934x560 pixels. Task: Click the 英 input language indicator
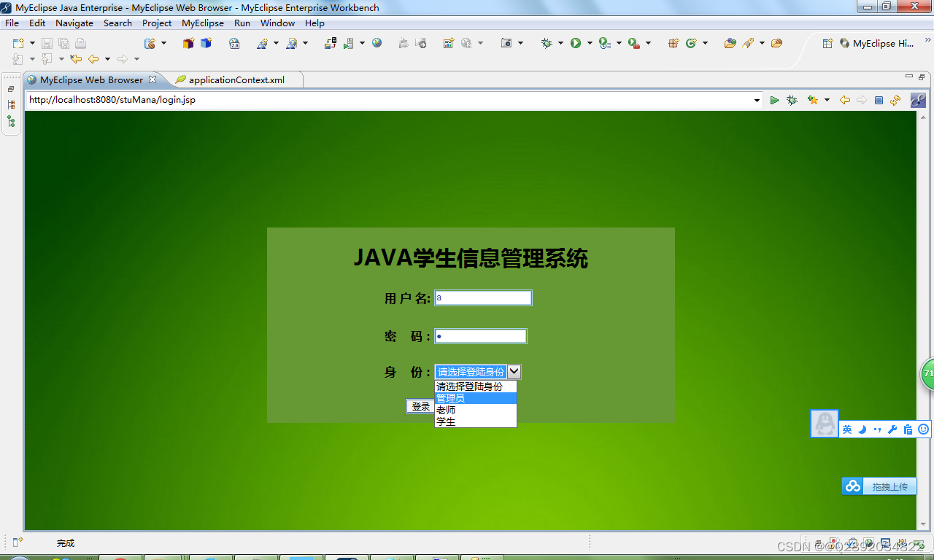[x=847, y=429]
